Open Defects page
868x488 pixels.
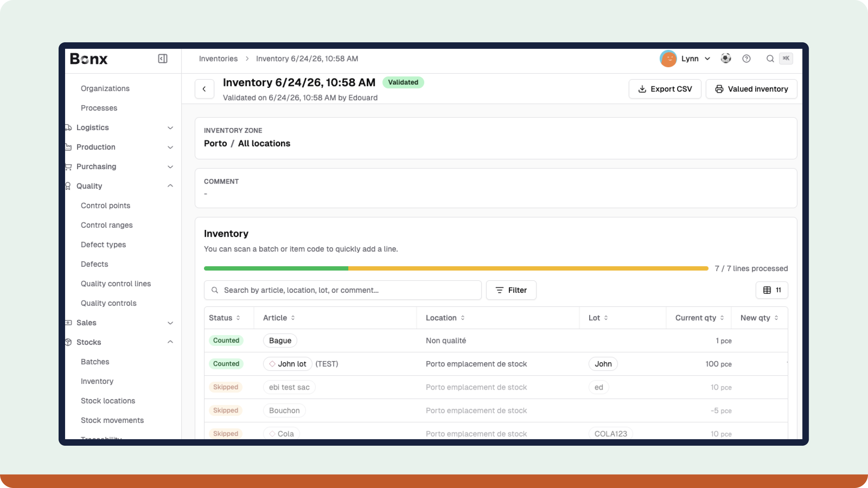click(x=94, y=264)
